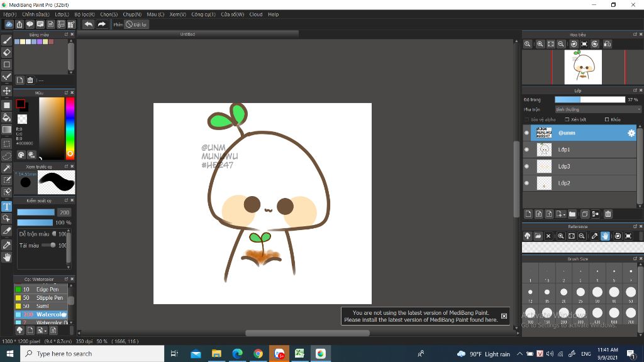
Task: Select the Gradient tool
Action: pyautogui.click(x=6, y=129)
